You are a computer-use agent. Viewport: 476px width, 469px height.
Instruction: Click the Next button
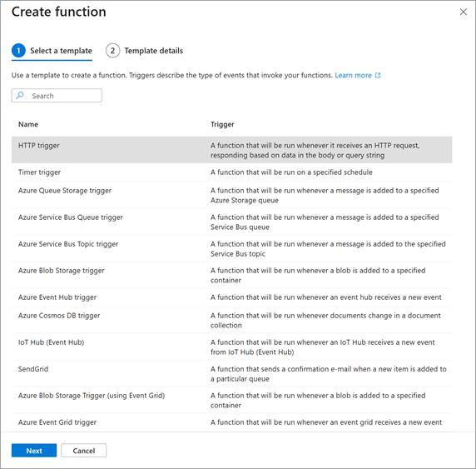point(34,451)
